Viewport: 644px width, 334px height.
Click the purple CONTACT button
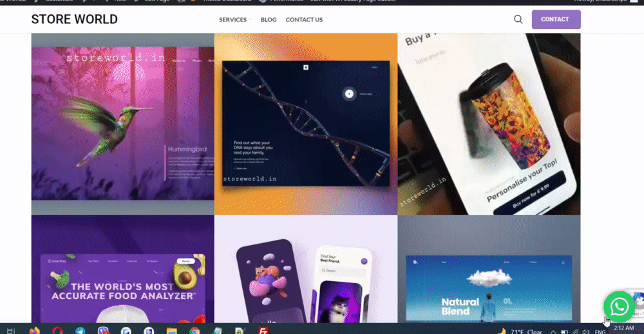(x=556, y=19)
